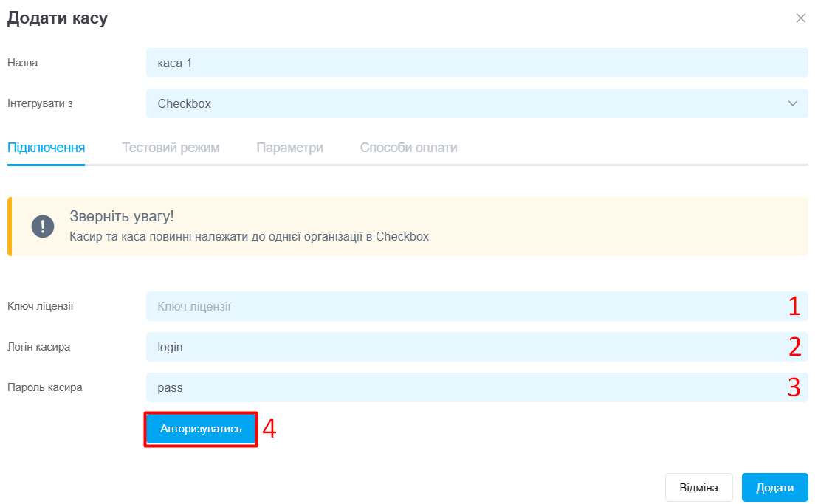Cancel with the Відміна button
Viewport: 818px width, 504px height.
click(698, 487)
